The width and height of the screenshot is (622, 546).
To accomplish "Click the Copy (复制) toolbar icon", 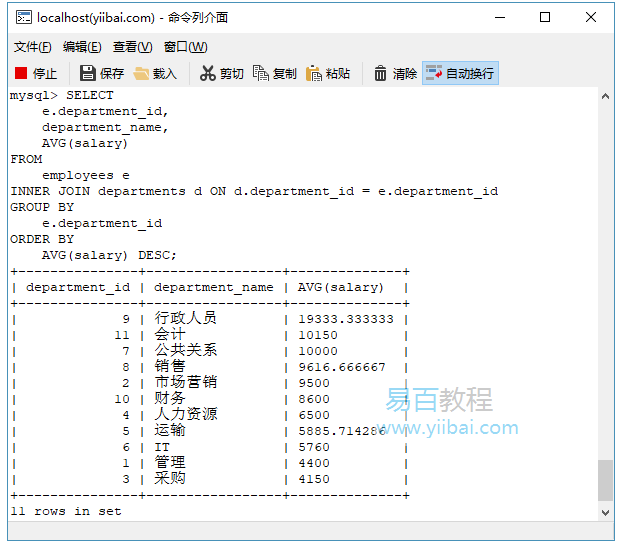I will 261,73.
